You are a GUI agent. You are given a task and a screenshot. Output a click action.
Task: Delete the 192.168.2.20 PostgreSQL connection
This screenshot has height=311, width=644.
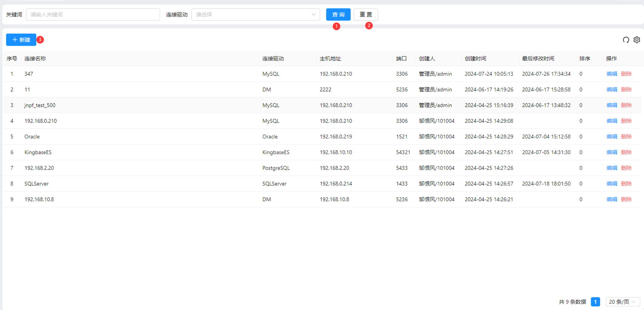(x=626, y=168)
